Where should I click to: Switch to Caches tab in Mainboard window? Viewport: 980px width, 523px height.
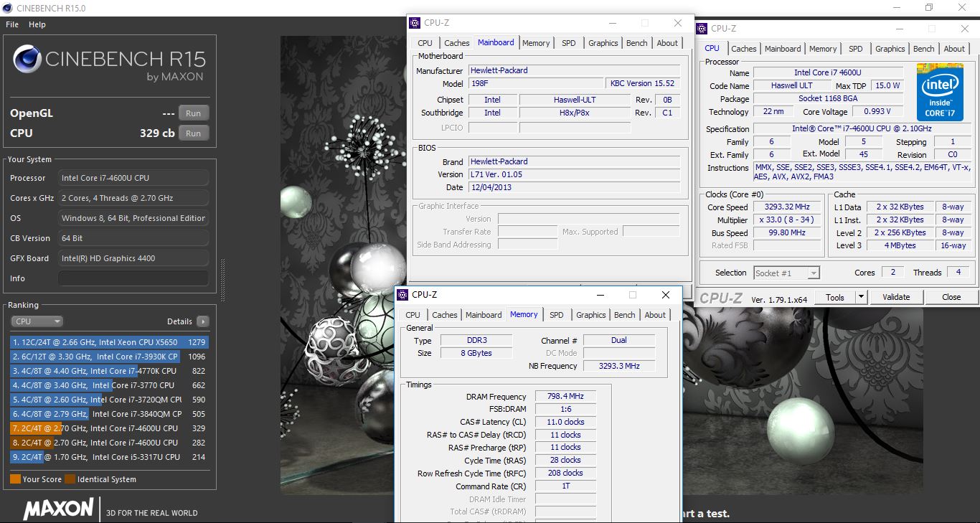[x=457, y=43]
